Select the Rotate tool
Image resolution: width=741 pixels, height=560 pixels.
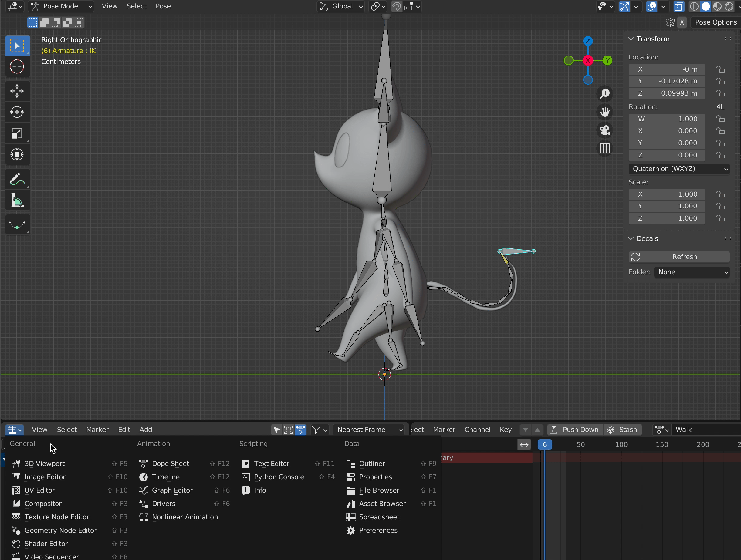coord(17,112)
